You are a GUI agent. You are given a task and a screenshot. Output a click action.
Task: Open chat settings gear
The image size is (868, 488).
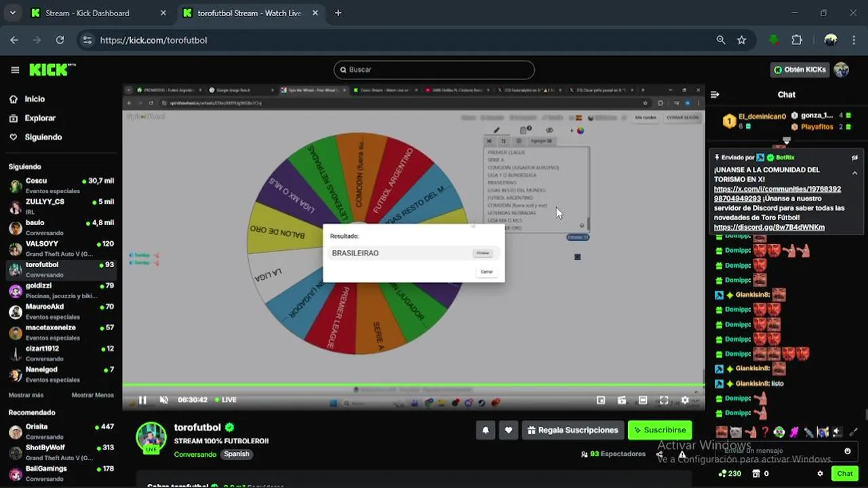click(x=821, y=474)
